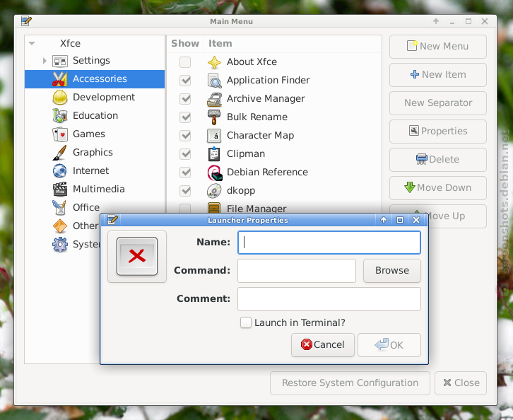Click the Graphics paintbrush icon
The width and height of the screenshot is (513, 420).
60,153
